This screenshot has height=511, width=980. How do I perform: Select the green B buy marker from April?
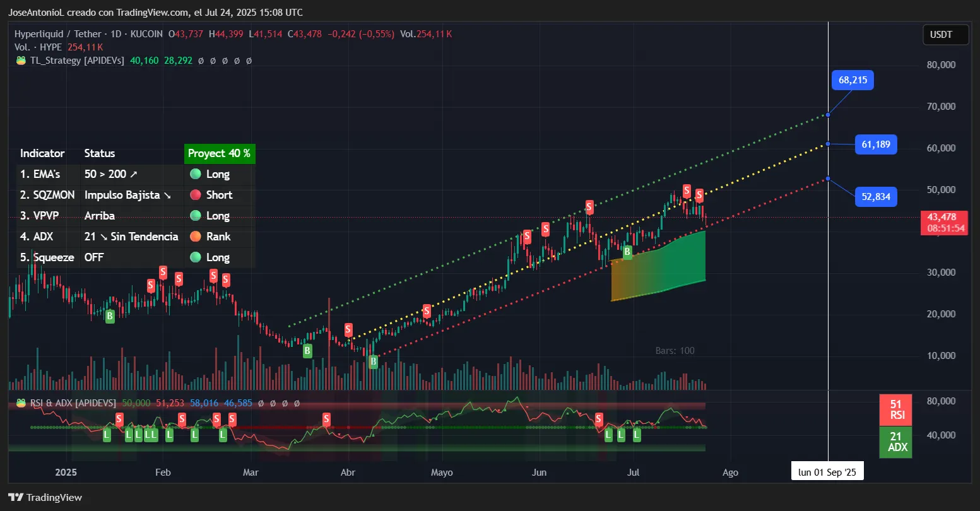point(372,362)
